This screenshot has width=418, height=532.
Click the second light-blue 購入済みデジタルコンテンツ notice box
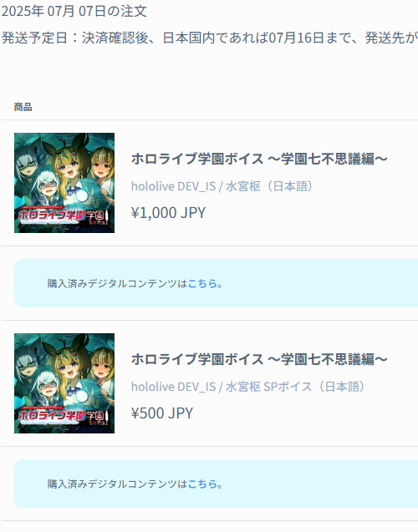click(216, 484)
